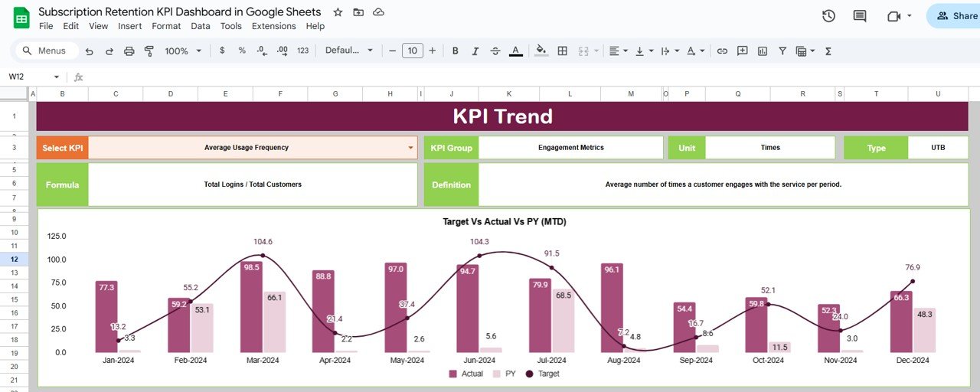980x392 pixels.
Task: Open the Extensions menu
Action: [x=274, y=26]
